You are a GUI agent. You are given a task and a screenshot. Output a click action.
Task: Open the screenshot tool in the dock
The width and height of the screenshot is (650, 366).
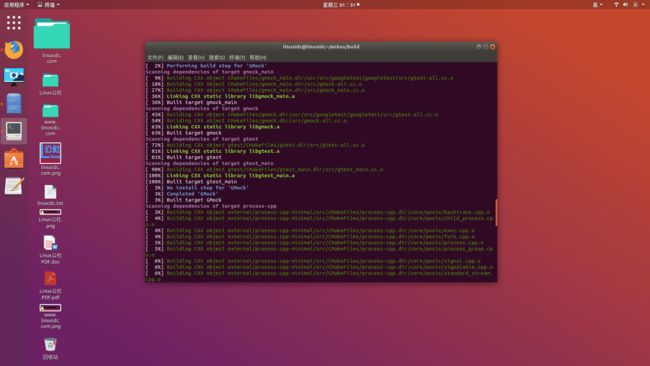[14, 77]
